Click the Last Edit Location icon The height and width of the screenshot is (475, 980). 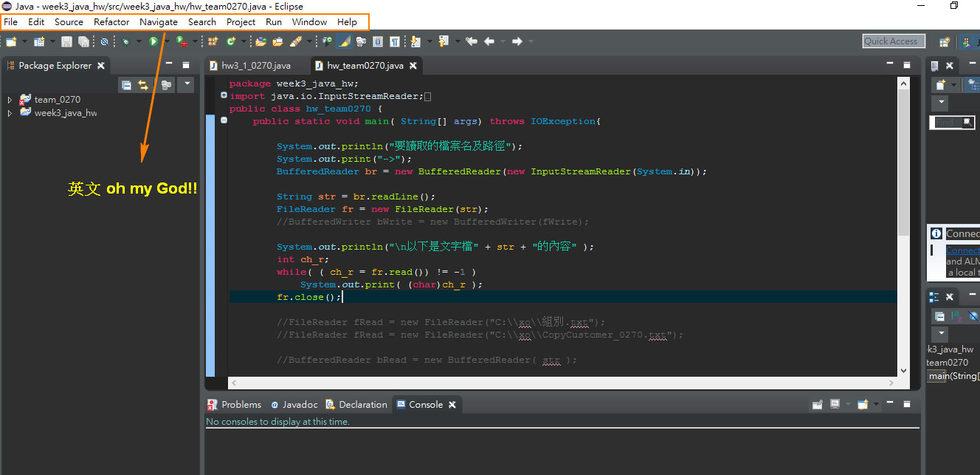click(x=471, y=41)
